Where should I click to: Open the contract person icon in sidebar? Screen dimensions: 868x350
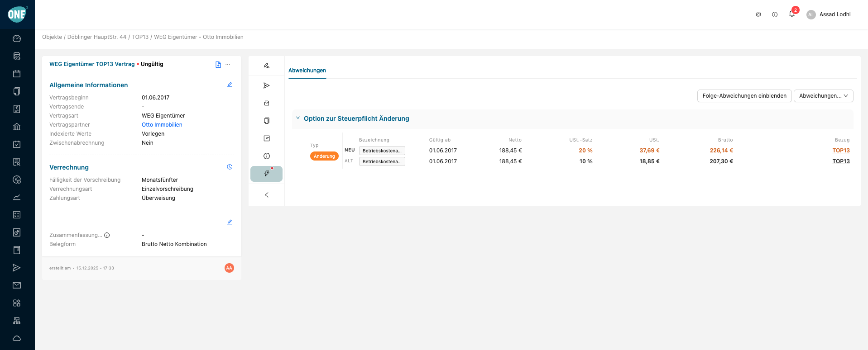tap(17, 162)
